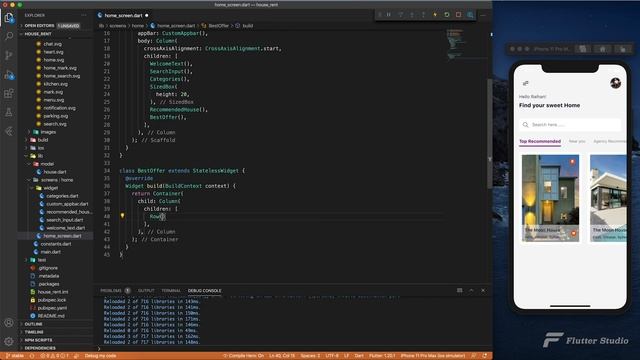
Task: Click Step Over in debug toolbar
Action: [401, 15]
